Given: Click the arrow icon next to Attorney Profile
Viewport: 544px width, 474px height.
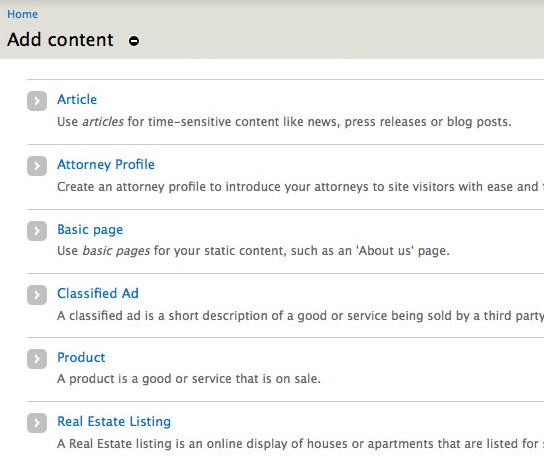Looking at the screenshot, I should coord(37,166).
